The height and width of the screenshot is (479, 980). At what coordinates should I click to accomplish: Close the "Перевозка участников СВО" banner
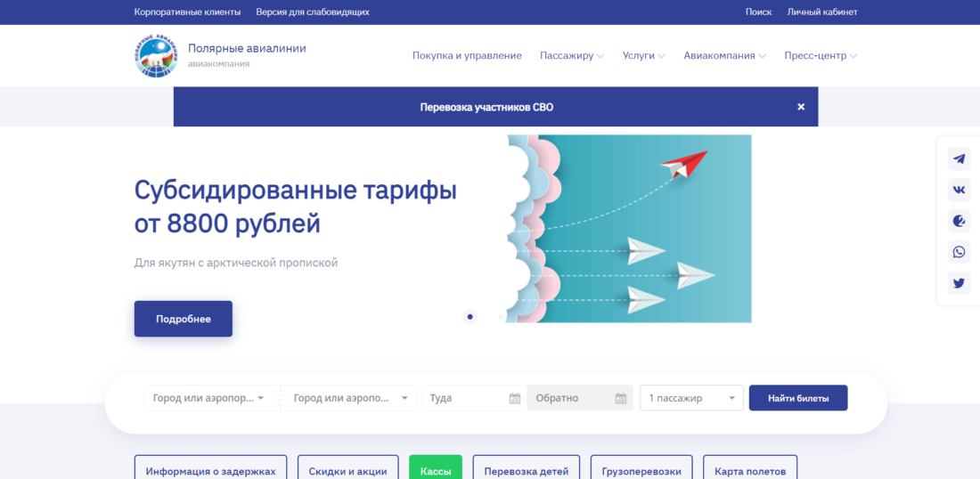800,107
